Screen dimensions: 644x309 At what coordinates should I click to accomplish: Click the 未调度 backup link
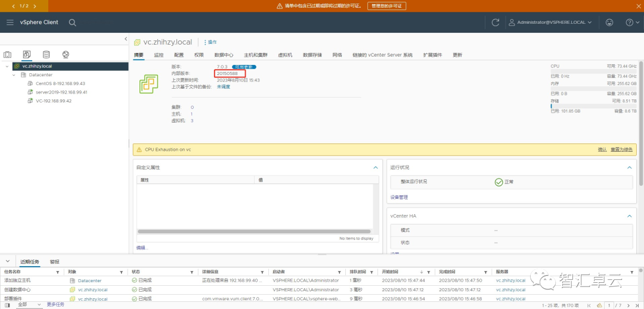[x=224, y=87]
